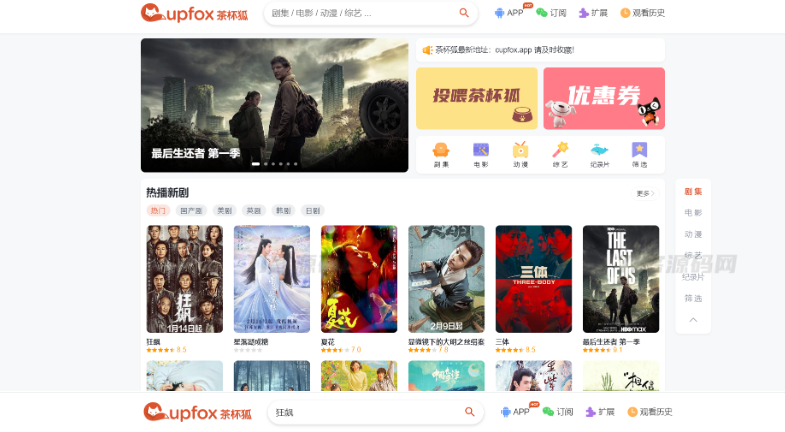Click the 投喂茶杯狐 yellow banner
The height and width of the screenshot is (432, 785).
pos(477,99)
